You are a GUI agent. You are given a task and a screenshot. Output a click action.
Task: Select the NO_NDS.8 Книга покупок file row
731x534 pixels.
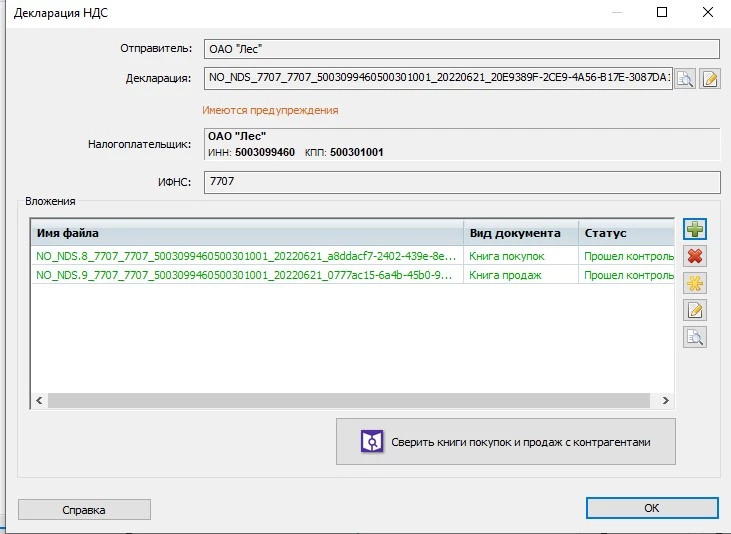pos(246,256)
